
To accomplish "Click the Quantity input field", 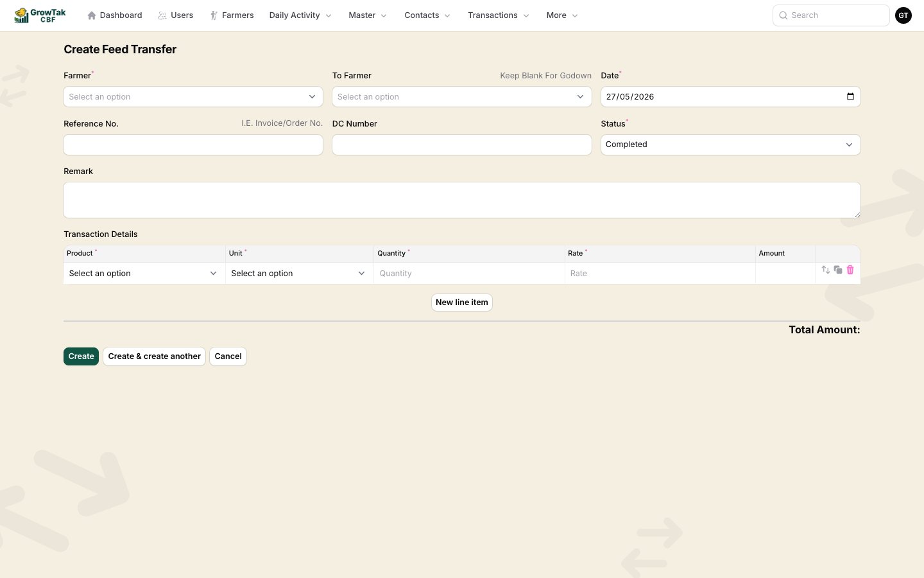I will point(469,274).
